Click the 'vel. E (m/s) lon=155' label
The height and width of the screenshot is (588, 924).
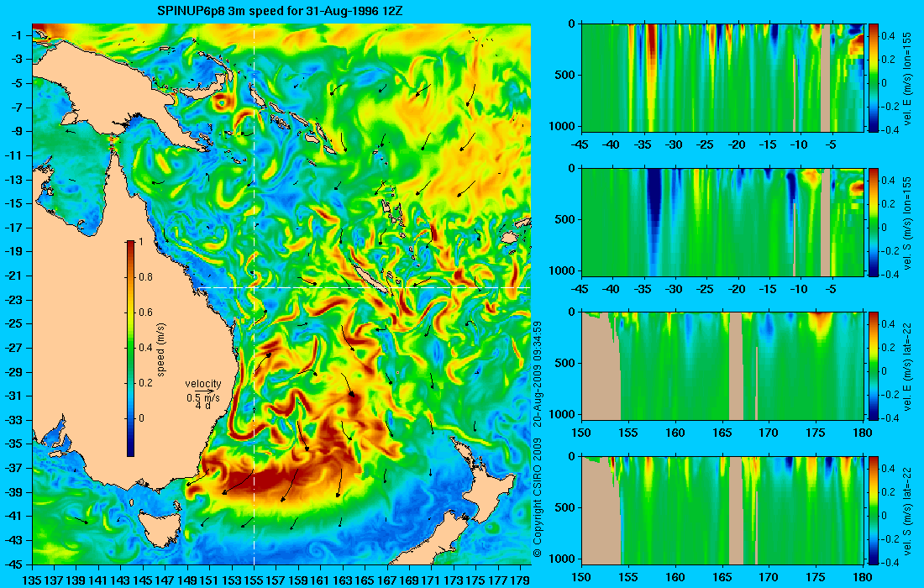pos(907,78)
